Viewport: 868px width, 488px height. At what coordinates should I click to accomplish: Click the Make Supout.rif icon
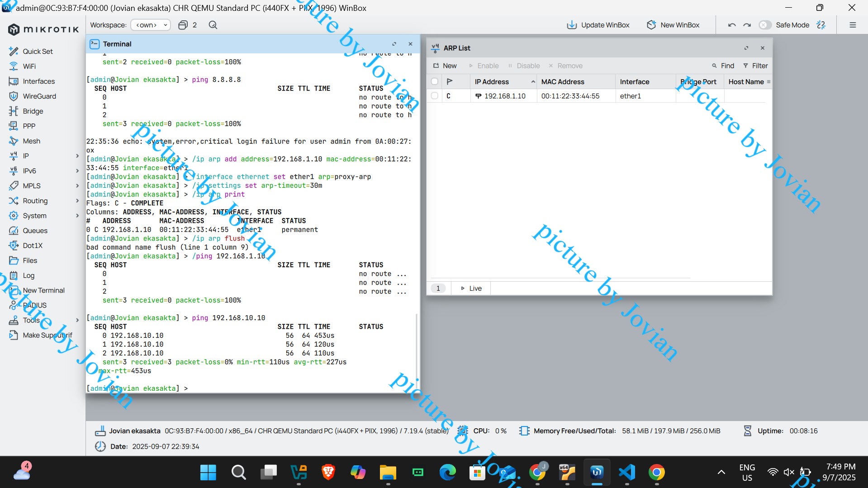[14, 335]
